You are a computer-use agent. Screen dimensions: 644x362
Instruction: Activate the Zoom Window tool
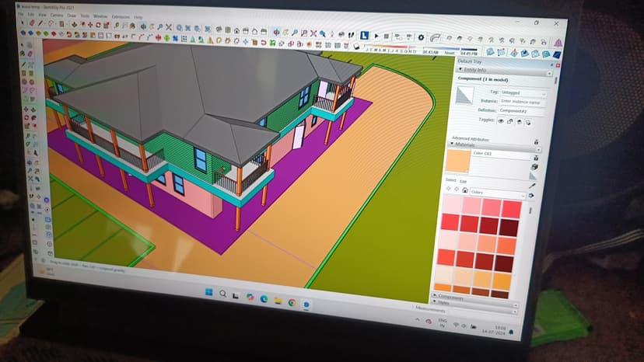tap(304, 33)
